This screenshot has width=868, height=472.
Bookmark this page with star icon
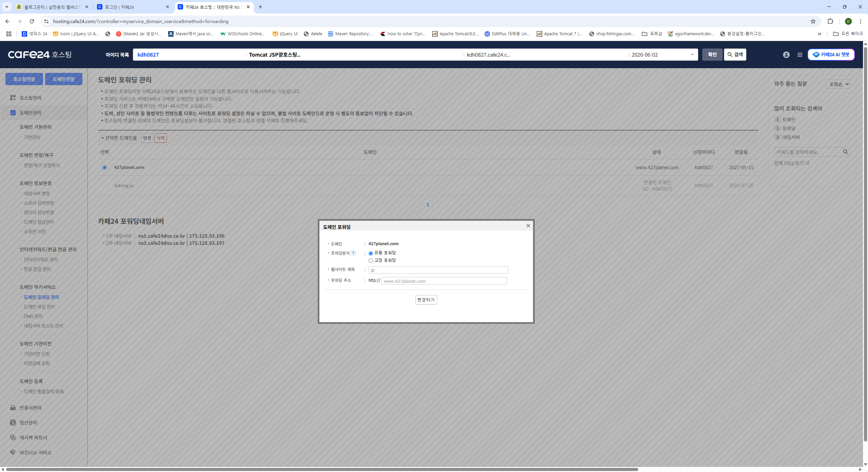[813, 21]
